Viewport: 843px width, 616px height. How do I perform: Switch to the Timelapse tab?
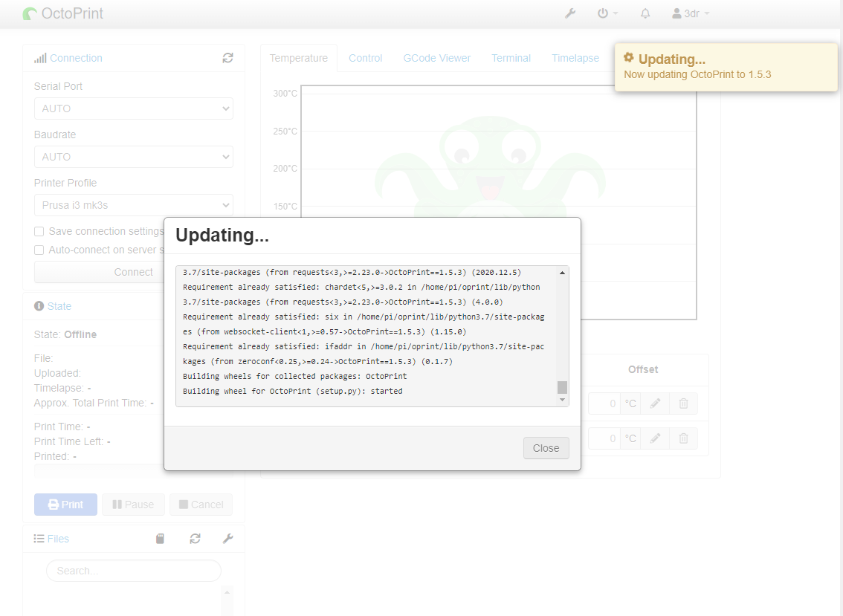pos(575,58)
